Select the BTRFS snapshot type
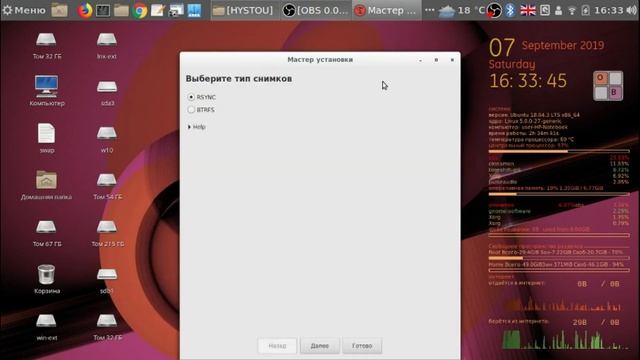Screen dimensions: 640x360 coord(201,110)
